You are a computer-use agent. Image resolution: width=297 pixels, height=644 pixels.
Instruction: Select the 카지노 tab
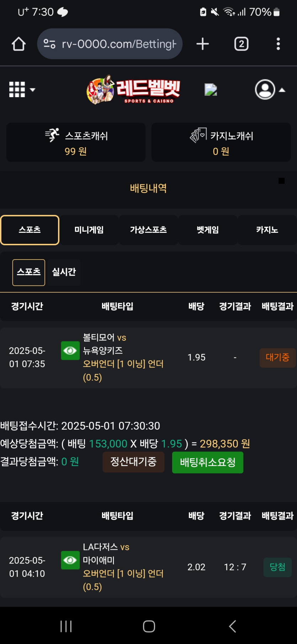click(267, 230)
